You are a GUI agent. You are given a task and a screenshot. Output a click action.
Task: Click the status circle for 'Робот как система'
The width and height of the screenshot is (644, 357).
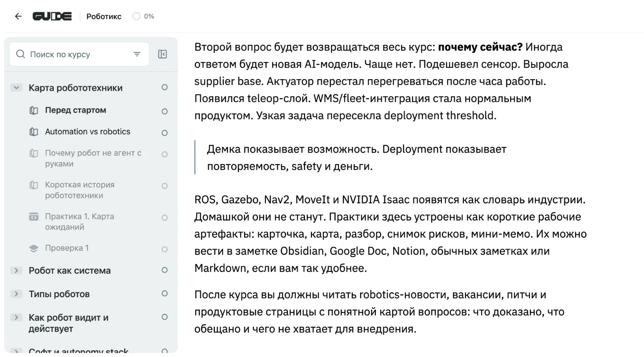point(165,270)
